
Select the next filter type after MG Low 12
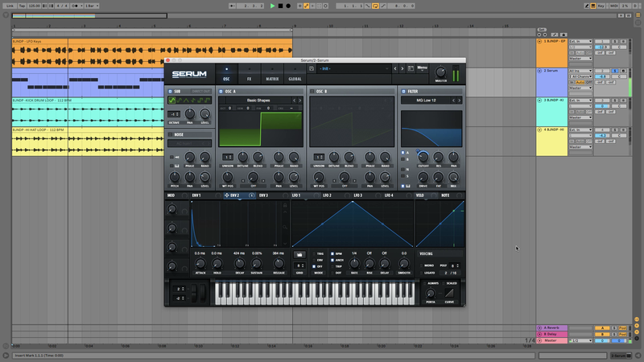click(459, 100)
